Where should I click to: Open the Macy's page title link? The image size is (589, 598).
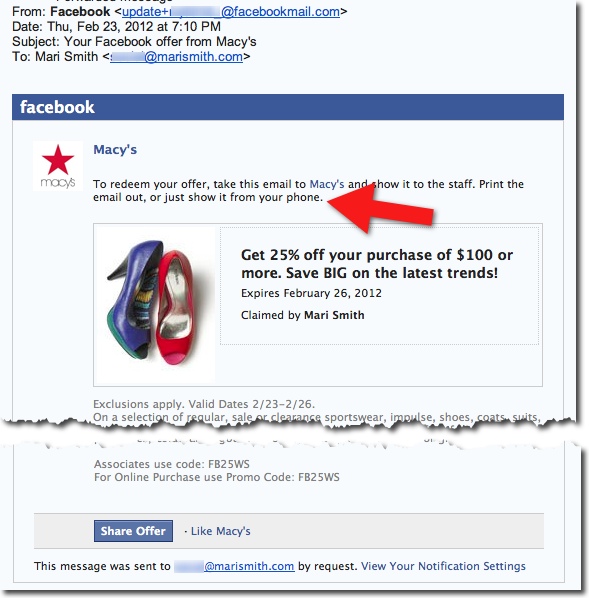[115, 150]
